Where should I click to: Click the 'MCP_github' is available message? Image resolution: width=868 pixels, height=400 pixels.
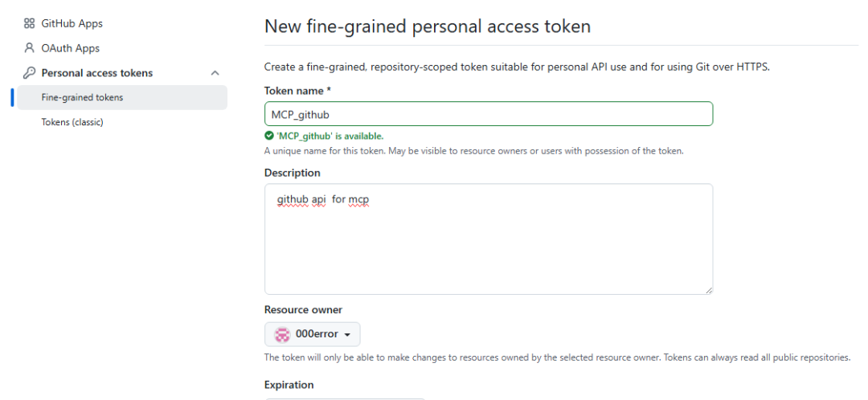click(x=330, y=136)
